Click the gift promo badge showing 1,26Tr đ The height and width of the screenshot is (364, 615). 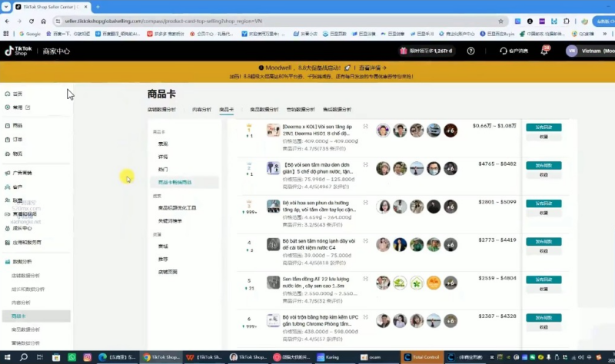tap(427, 51)
